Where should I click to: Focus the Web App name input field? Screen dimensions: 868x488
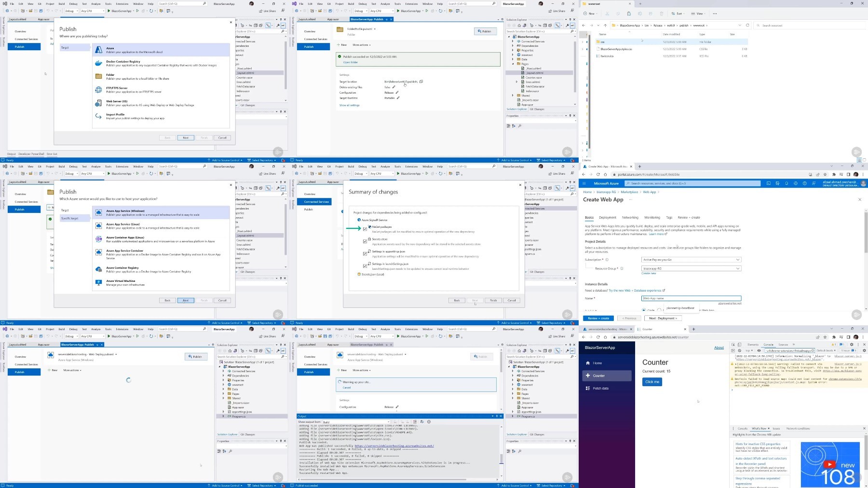691,298
